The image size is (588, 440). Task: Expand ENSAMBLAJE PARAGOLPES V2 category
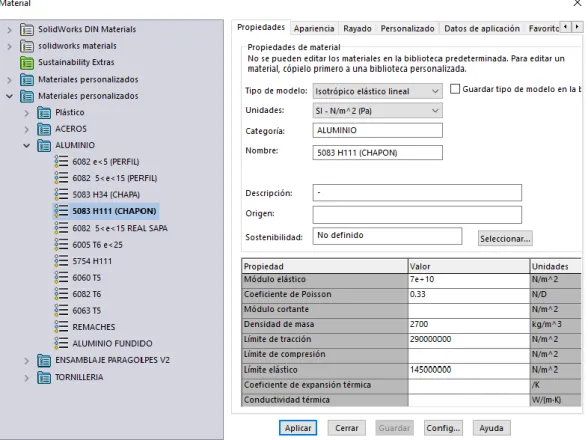click(27, 361)
